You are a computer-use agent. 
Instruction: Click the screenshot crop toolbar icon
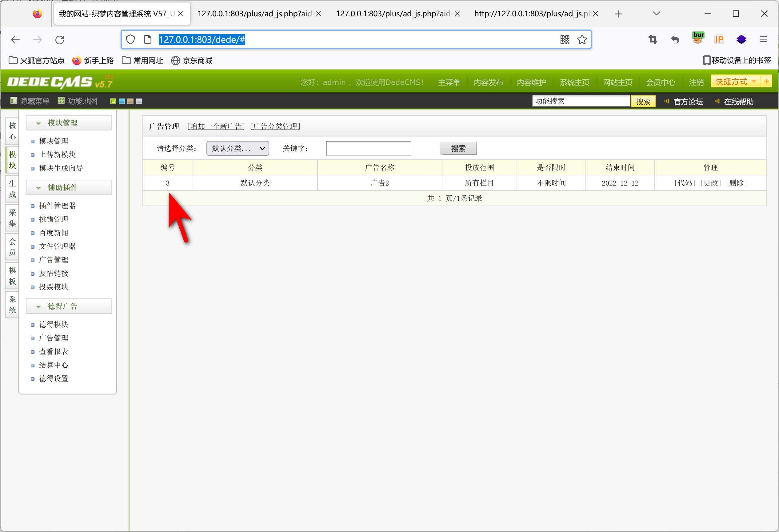653,40
